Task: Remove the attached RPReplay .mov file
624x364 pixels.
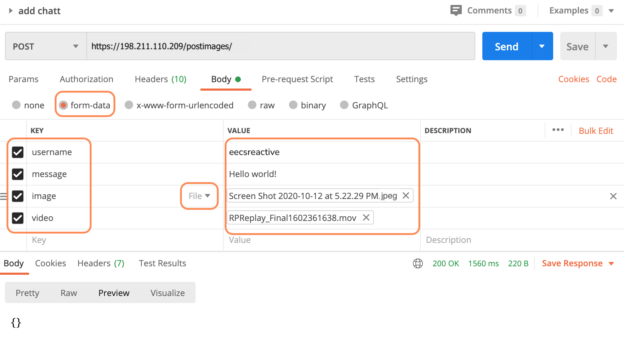Action: tap(366, 217)
